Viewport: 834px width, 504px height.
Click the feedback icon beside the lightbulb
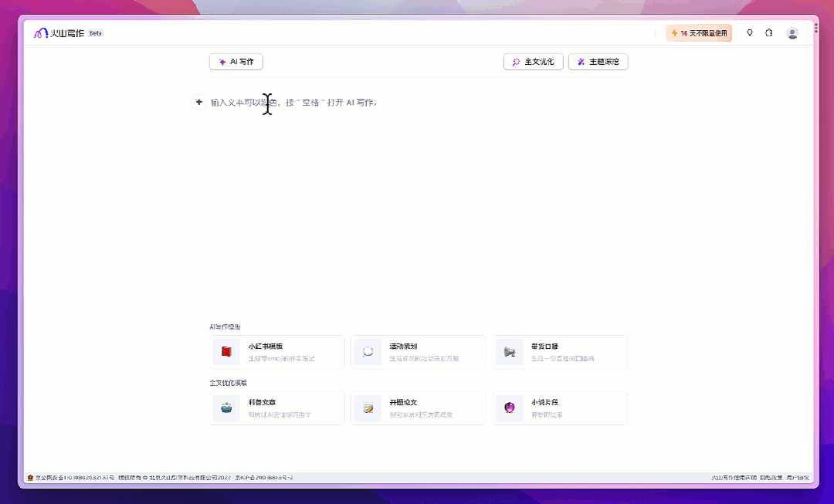(769, 32)
